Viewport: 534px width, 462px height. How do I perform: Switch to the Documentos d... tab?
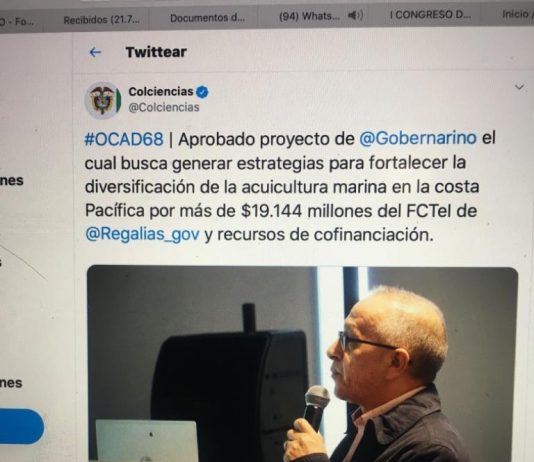tap(207, 18)
